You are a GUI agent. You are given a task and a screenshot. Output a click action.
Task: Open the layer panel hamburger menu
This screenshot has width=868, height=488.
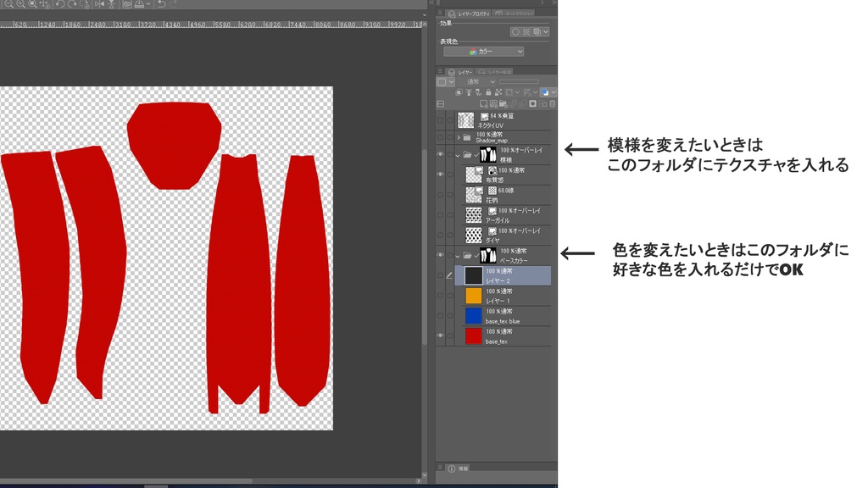[440, 71]
